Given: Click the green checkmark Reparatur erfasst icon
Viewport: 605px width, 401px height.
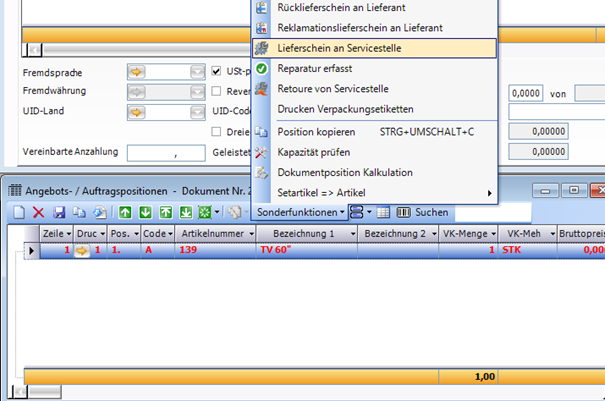Looking at the screenshot, I should pos(261,68).
